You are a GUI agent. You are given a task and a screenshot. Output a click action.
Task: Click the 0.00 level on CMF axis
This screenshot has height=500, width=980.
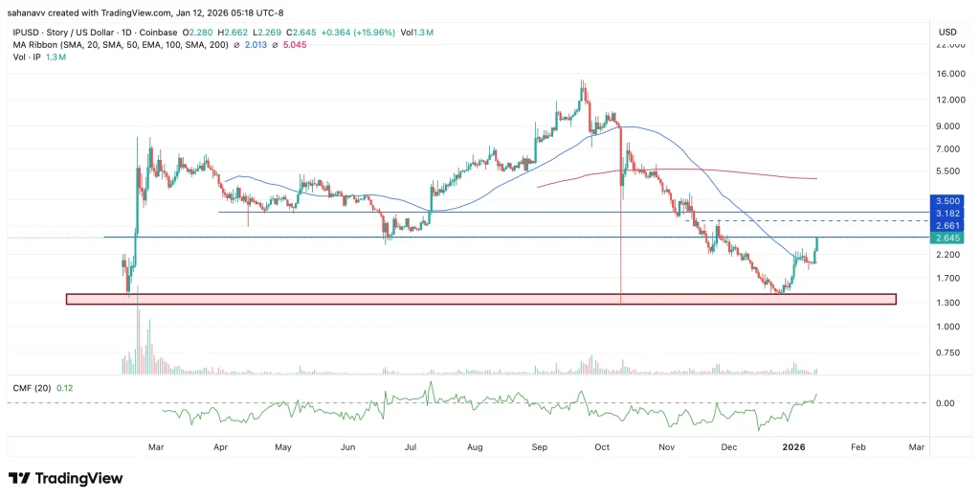coord(945,403)
